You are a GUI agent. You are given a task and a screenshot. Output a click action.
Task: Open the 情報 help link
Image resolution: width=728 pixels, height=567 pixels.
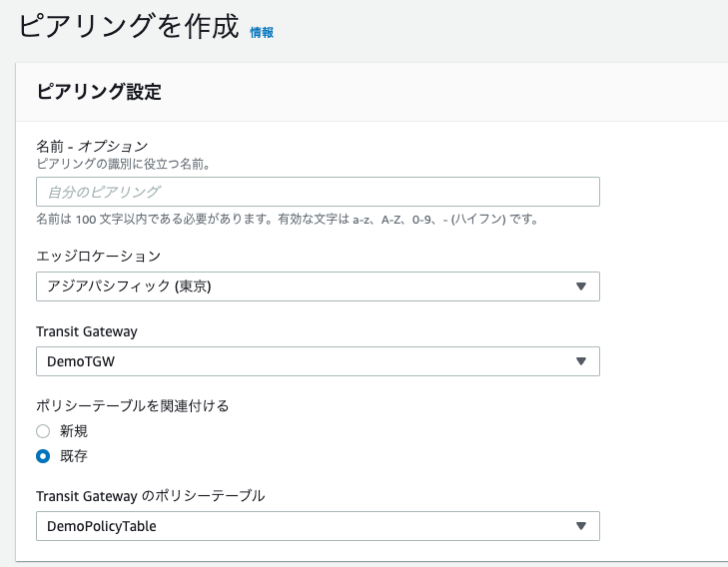pyautogui.click(x=262, y=33)
